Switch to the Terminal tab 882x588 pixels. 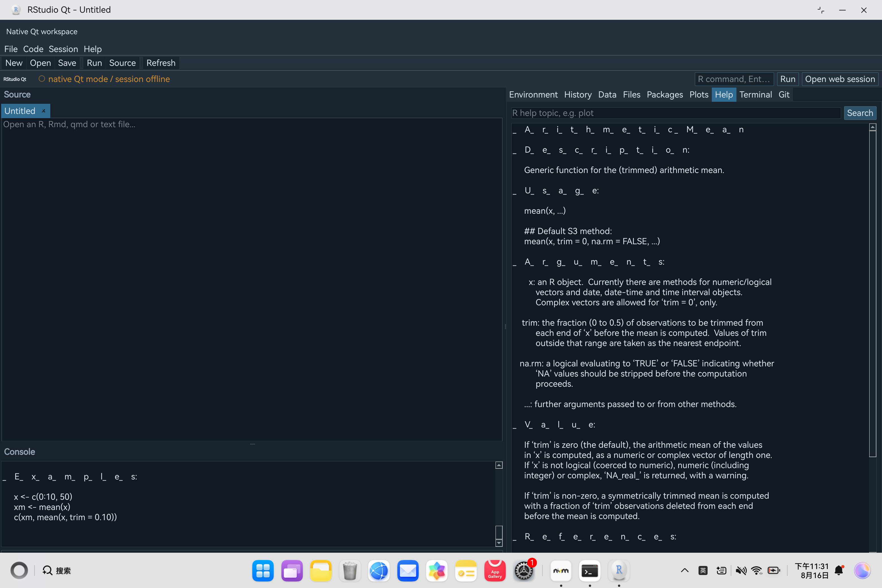[x=755, y=94]
